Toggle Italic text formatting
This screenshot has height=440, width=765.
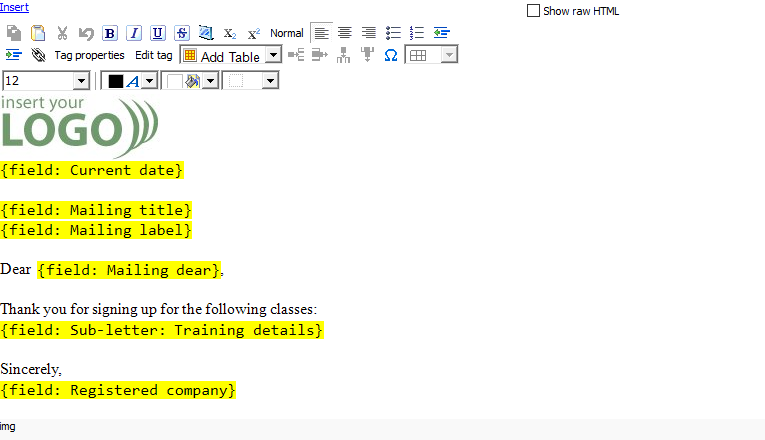[x=134, y=33]
